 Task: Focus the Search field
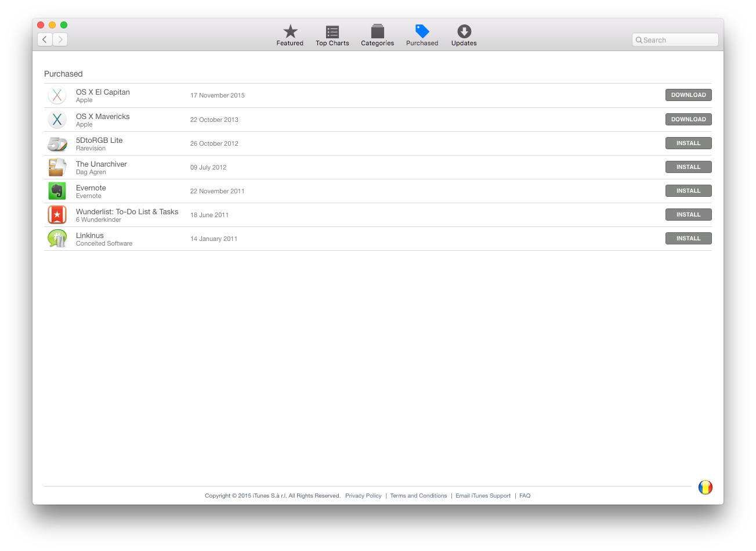[x=675, y=40]
